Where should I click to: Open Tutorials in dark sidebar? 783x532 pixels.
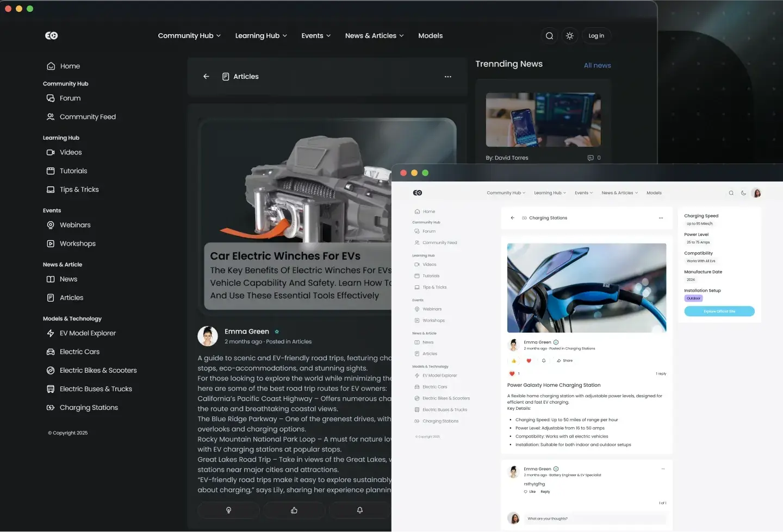67,171
